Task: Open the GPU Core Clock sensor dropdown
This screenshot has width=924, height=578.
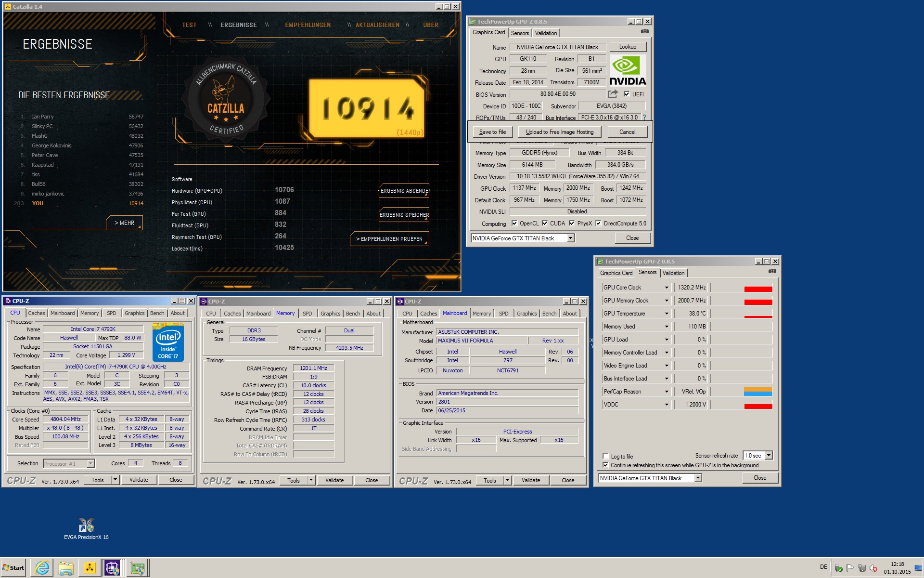Action: 667,288
